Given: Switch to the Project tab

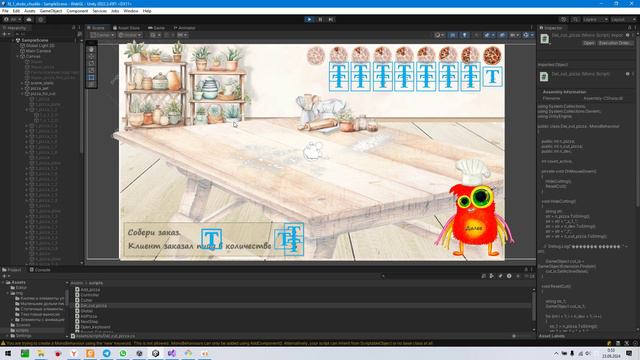Looking at the screenshot, I should [12, 270].
